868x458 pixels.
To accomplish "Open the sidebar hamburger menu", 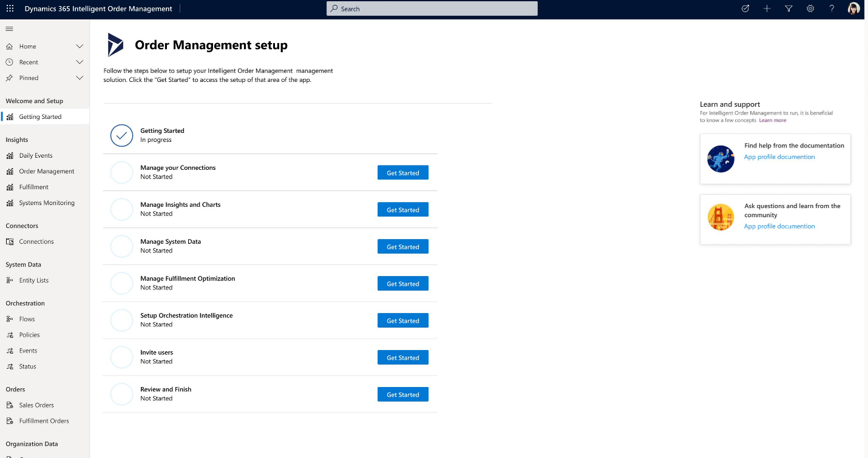I will click(9, 28).
